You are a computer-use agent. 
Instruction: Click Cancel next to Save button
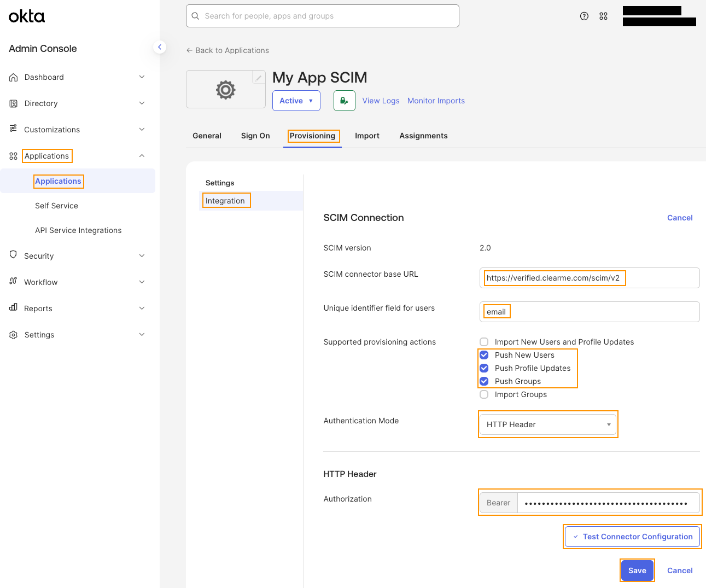pyautogui.click(x=680, y=570)
